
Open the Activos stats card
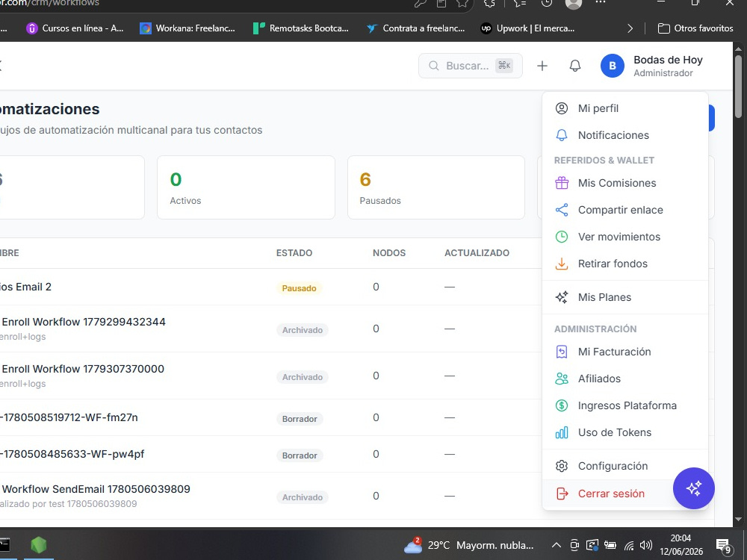point(246,187)
